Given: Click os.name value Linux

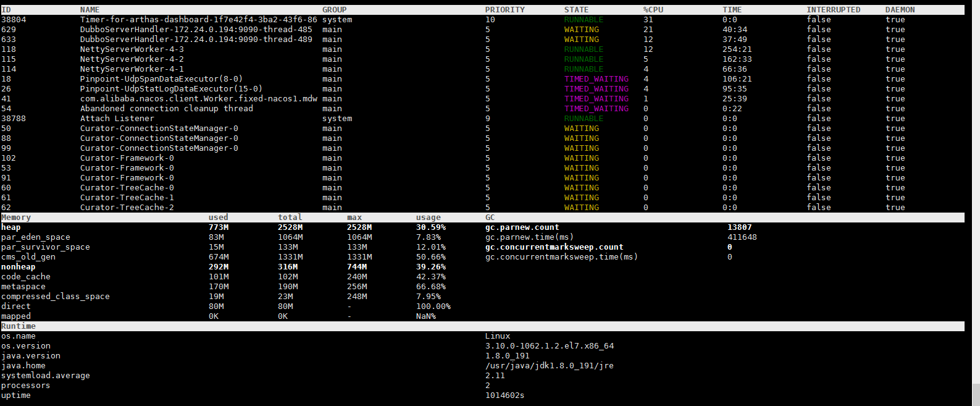Looking at the screenshot, I should pyautogui.click(x=497, y=336).
